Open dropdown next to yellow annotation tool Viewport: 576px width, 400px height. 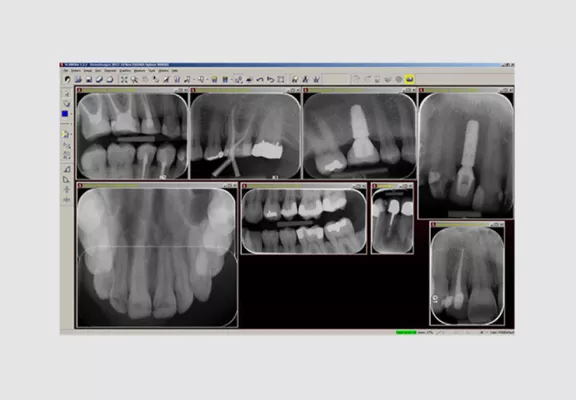click(x=71, y=134)
